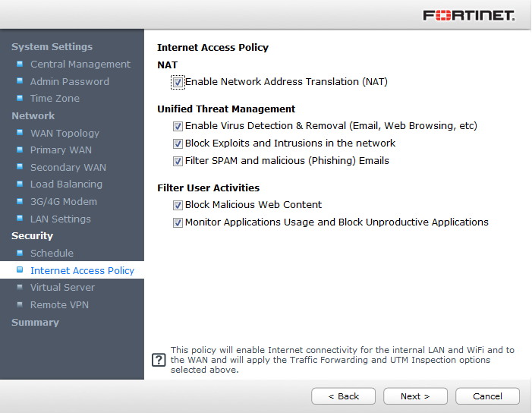Open 3G/4G Modem settings

(x=64, y=202)
